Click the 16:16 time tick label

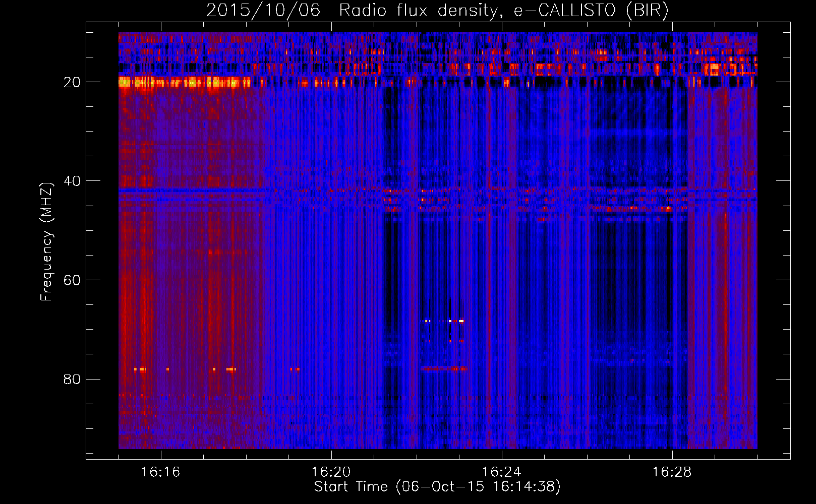[160, 472]
